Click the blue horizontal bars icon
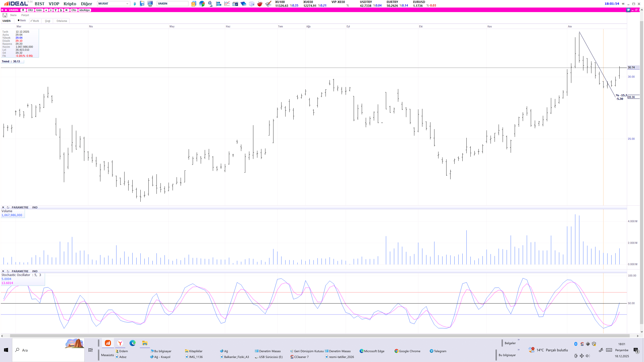The height and width of the screenshot is (362, 644). 218,4
